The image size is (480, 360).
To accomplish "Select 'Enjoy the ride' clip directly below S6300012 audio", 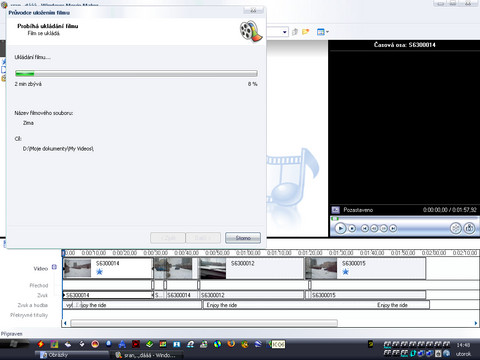I will click(316, 305).
